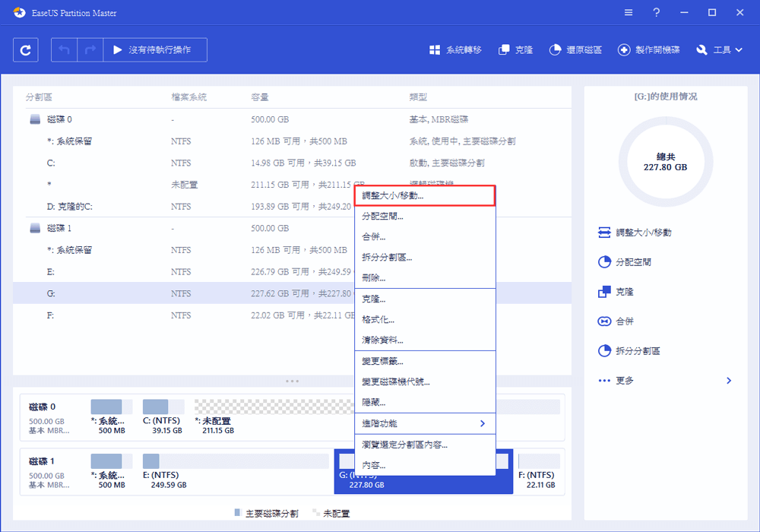Screen dimensions: 760x532
Task: Click 調整大小/移動 in the right side panel
Action: (635, 233)
